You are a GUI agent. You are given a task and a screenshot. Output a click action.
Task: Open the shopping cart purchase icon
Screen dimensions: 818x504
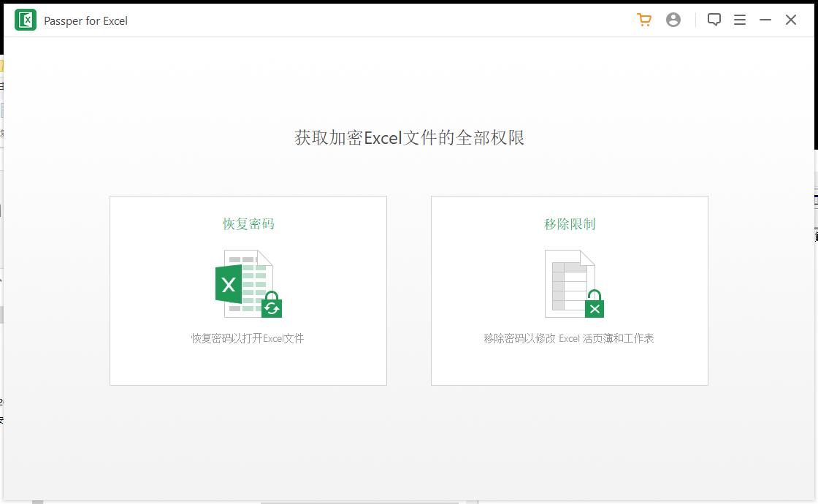point(644,20)
